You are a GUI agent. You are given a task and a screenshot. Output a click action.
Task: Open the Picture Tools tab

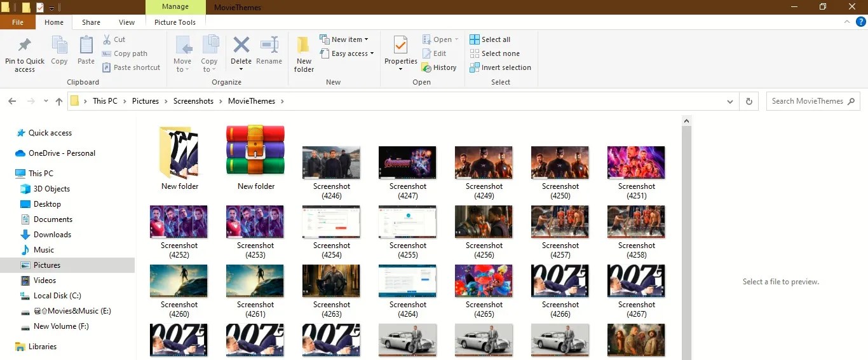tap(175, 22)
